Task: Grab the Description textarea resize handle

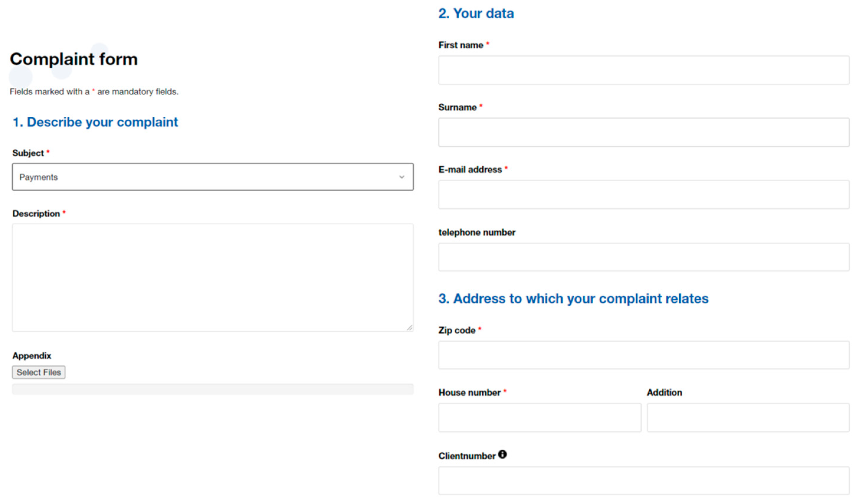Action: pyautogui.click(x=410, y=328)
